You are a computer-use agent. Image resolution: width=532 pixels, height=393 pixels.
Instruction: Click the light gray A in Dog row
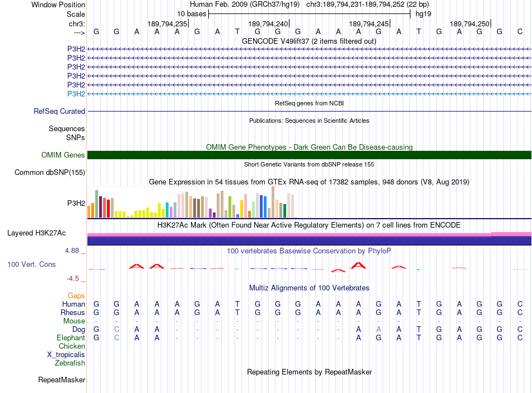[x=379, y=330]
